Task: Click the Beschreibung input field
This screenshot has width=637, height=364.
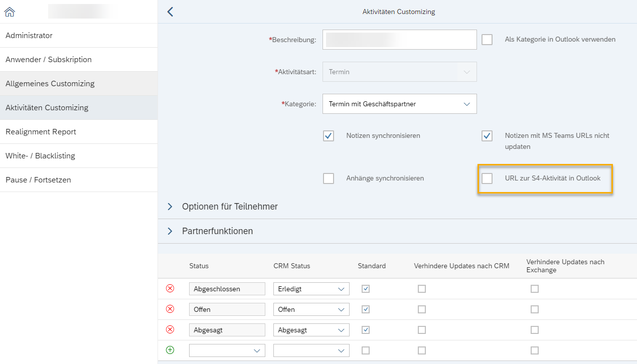Action: tap(399, 40)
